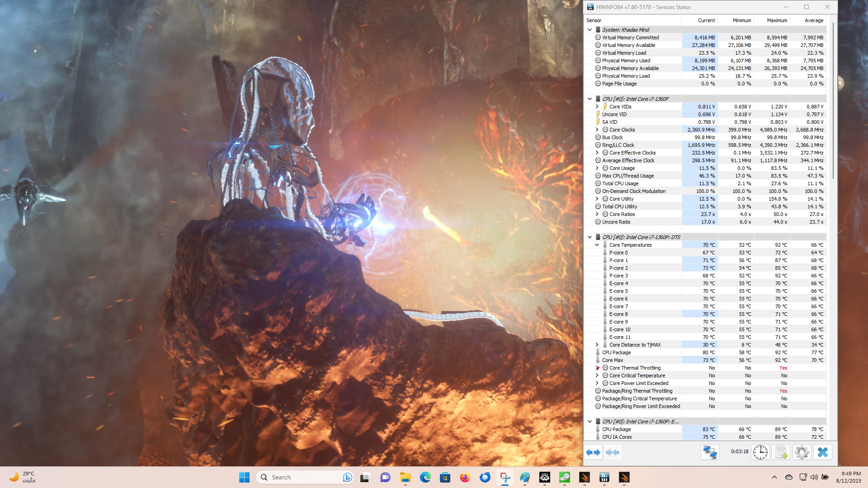Select the Total CPU Usage row
The height and width of the screenshot is (488, 868).
click(x=705, y=183)
